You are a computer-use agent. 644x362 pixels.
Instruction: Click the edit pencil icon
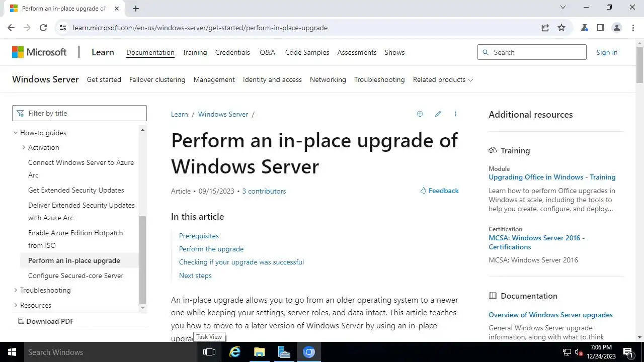point(438,114)
